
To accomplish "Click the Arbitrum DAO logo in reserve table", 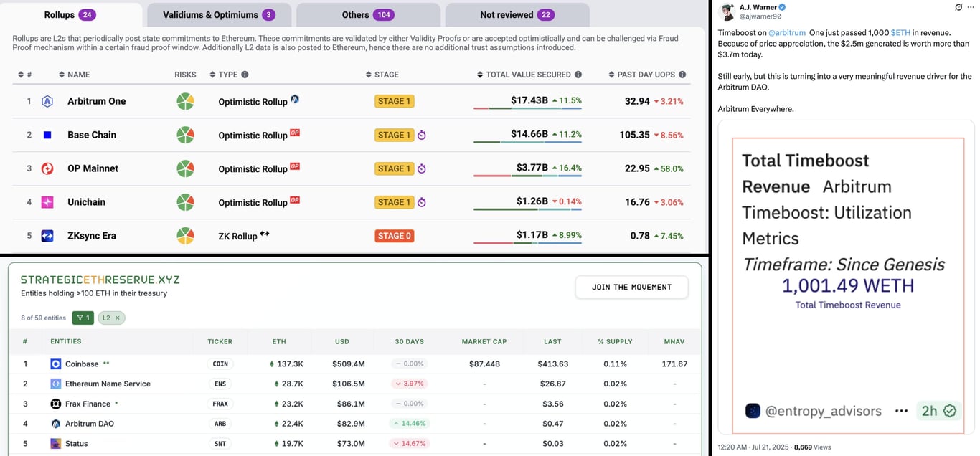I will 56,424.
